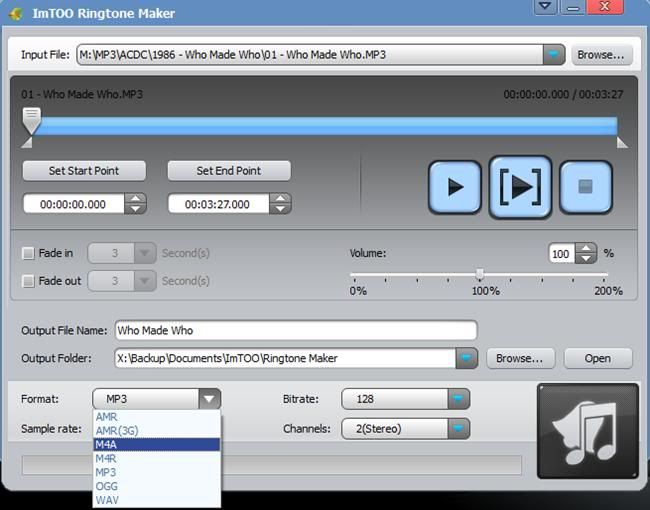
Task: Choose AMR from the format list
Action: click(x=157, y=417)
